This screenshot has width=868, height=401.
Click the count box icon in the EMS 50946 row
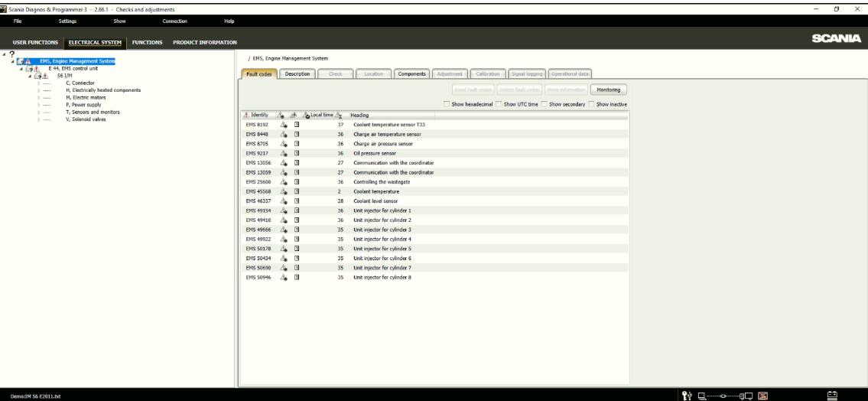(297, 277)
